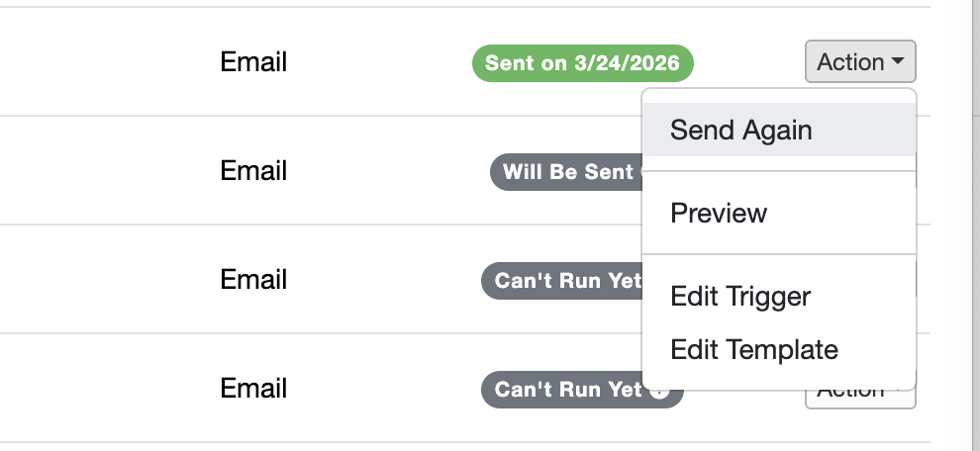The height and width of the screenshot is (451, 980).
Task: Select Preview in the dropdown menu
Action: coord(719,213)
